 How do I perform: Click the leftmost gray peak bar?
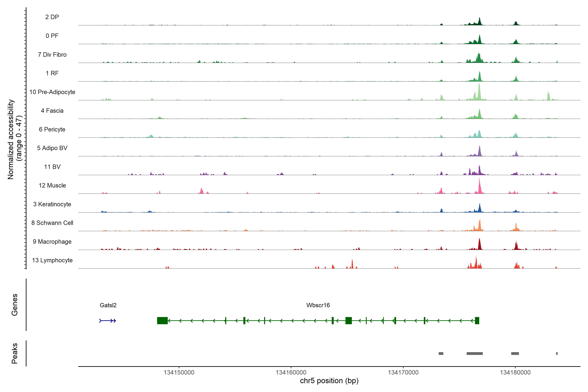[x=441, y=353]
